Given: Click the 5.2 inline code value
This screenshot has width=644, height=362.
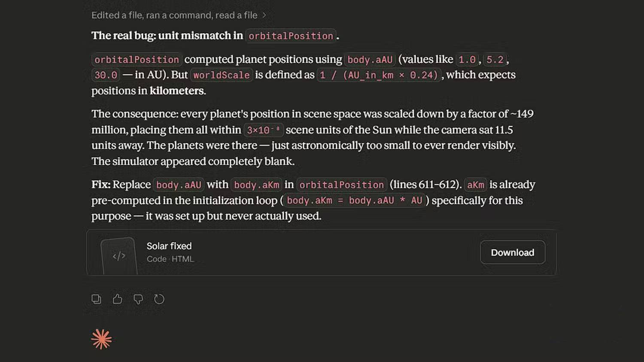Looking at the screenshot, I should pyautogui.click(x=495, y=60).
